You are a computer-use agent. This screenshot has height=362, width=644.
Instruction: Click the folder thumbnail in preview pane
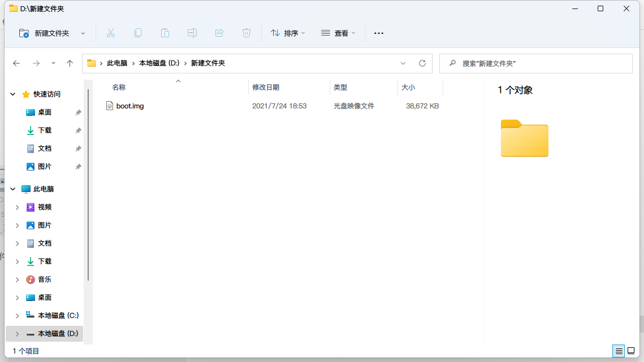(525, 138)
